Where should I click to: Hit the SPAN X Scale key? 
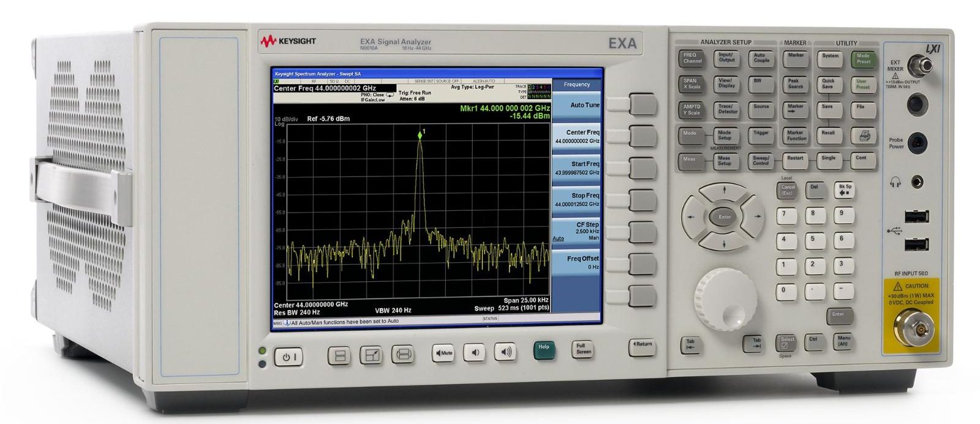coord(691,84)
